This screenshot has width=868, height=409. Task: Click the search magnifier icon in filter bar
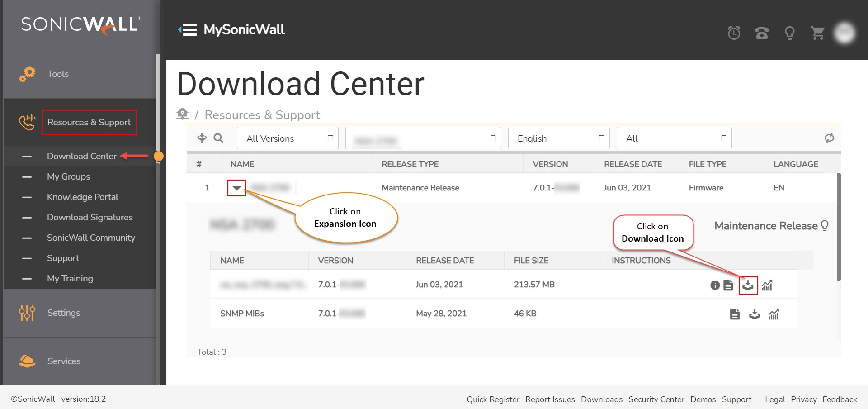tap(218, 138)
